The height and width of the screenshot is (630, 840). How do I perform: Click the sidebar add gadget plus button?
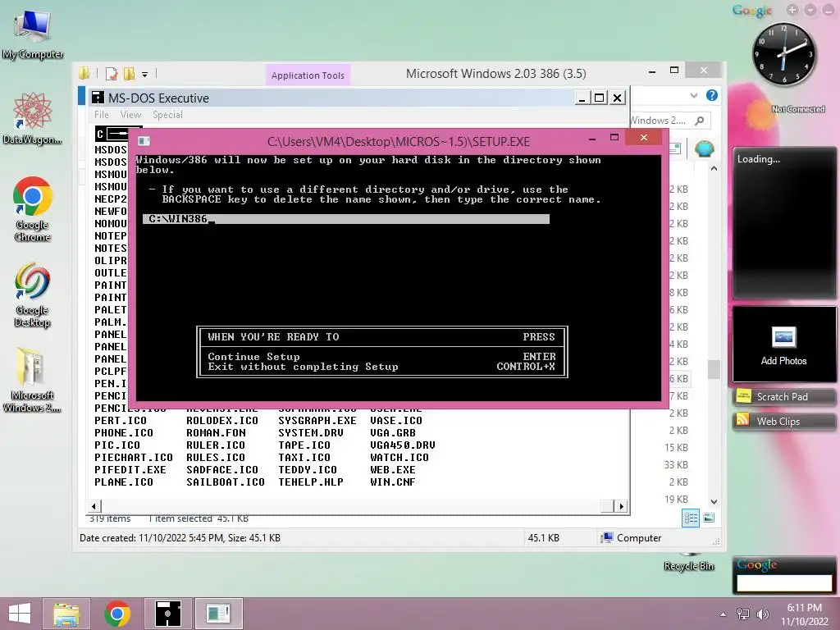click(792, 10)
